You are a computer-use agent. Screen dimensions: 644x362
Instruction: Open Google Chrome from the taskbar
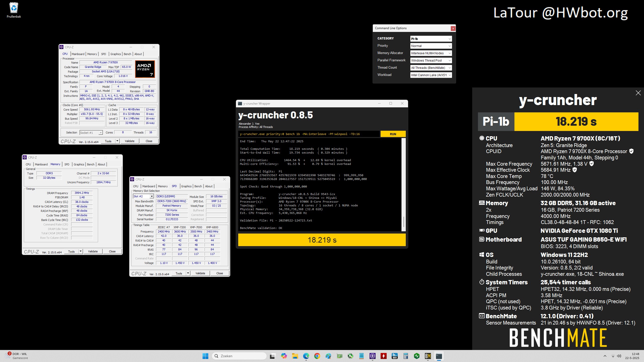(x=317, y=356)
